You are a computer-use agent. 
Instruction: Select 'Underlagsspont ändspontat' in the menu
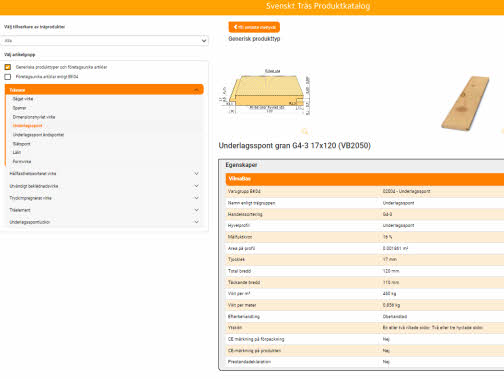38,135
